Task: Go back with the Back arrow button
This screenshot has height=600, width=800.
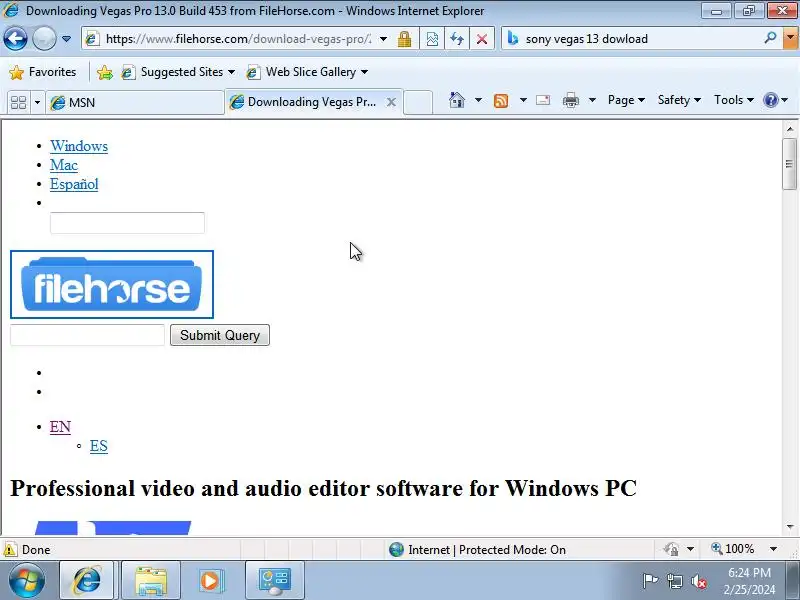Action: 15,39
